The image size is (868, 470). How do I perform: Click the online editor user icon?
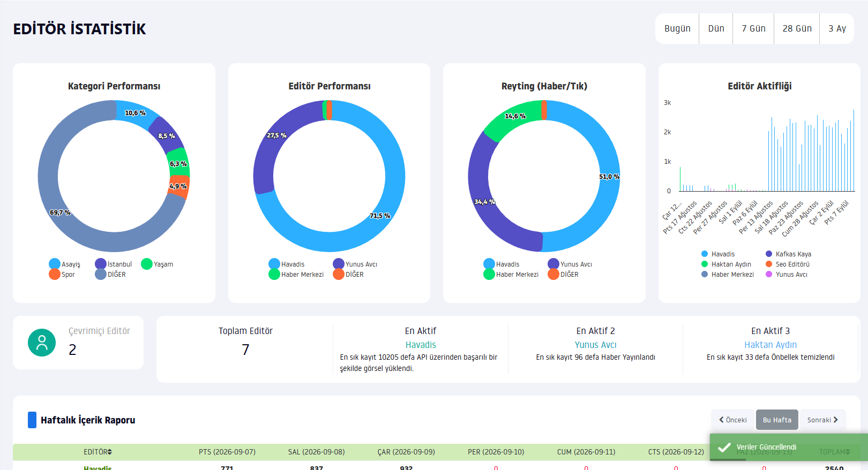(42, 343)
